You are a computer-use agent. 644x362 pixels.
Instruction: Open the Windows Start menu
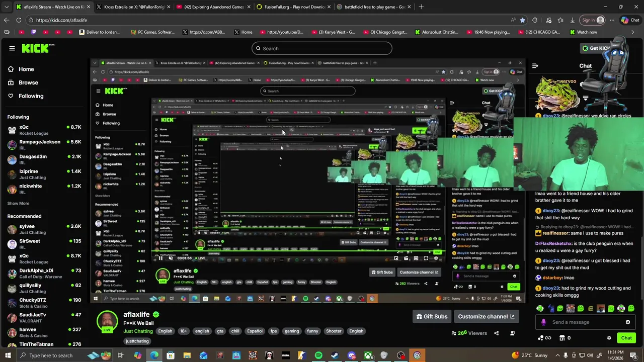[x=8, y=355]
